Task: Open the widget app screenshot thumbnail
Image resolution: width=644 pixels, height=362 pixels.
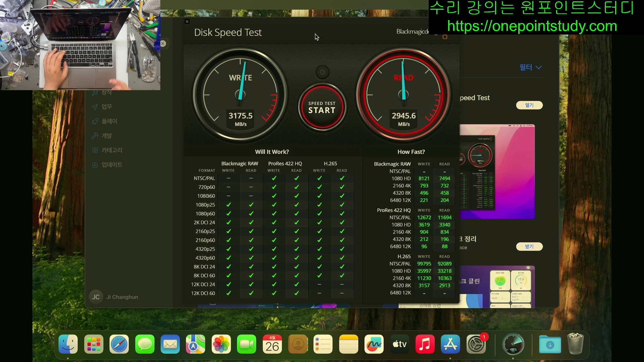Action: (x=497, y=287)
